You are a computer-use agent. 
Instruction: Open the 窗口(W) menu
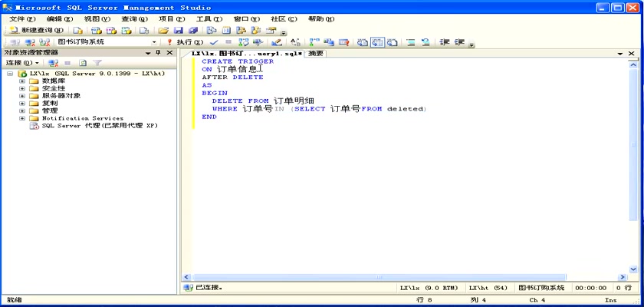(x=246, y=19)
